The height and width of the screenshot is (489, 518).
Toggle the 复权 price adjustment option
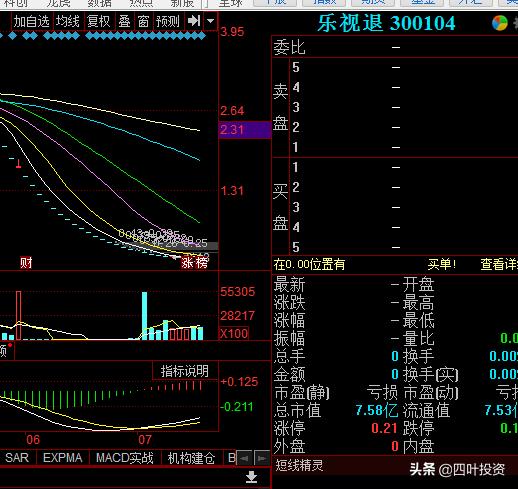coord(99,21)
